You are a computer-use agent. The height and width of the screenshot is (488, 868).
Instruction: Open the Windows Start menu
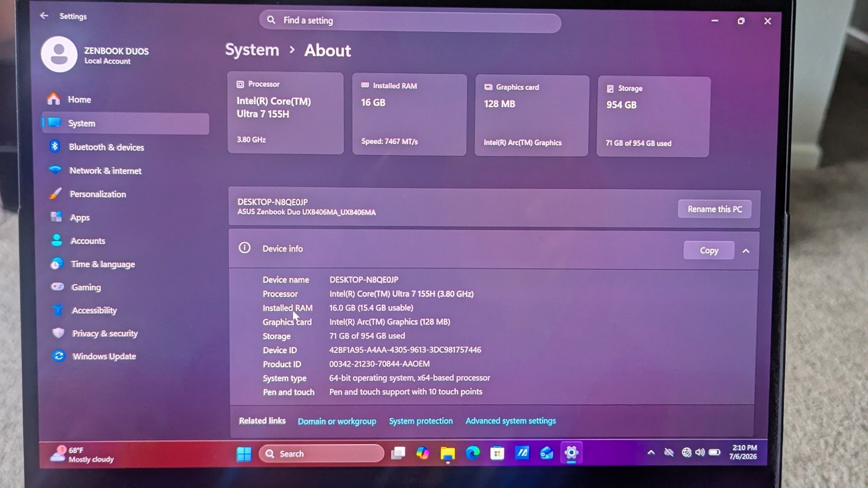click(x=244, y=454)
